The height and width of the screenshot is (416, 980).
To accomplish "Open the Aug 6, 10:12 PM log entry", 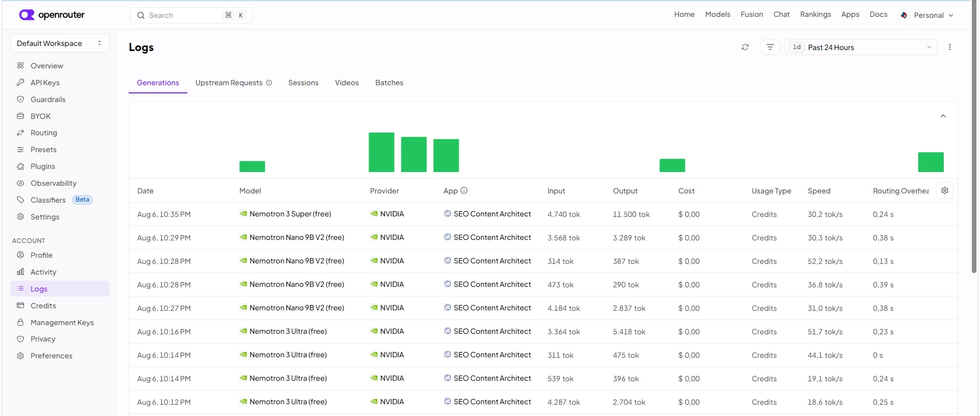I will coord(543,402).
